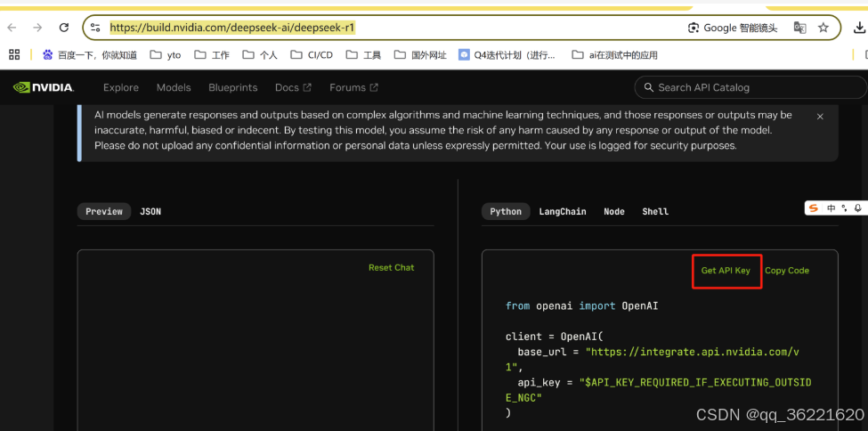The image size is (868, 431).
Task: Click the Search API Catalog field
Action: tap(750, 87)
